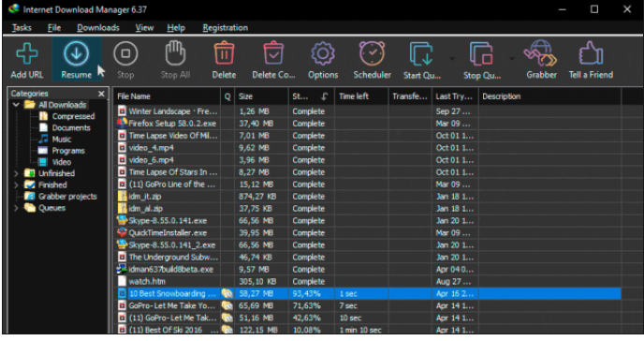The height and width of the screenshot is (341, 644).
Task: Expand the Queues tree node
Action: (x=17, y=208)
